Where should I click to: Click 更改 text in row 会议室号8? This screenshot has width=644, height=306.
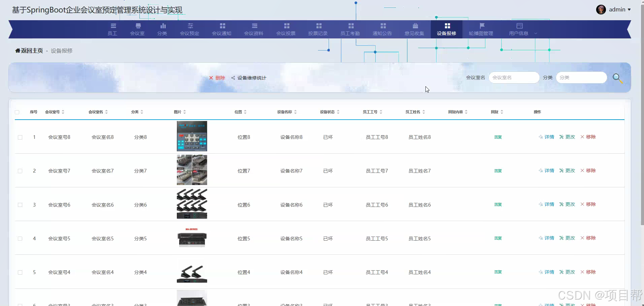570,137
